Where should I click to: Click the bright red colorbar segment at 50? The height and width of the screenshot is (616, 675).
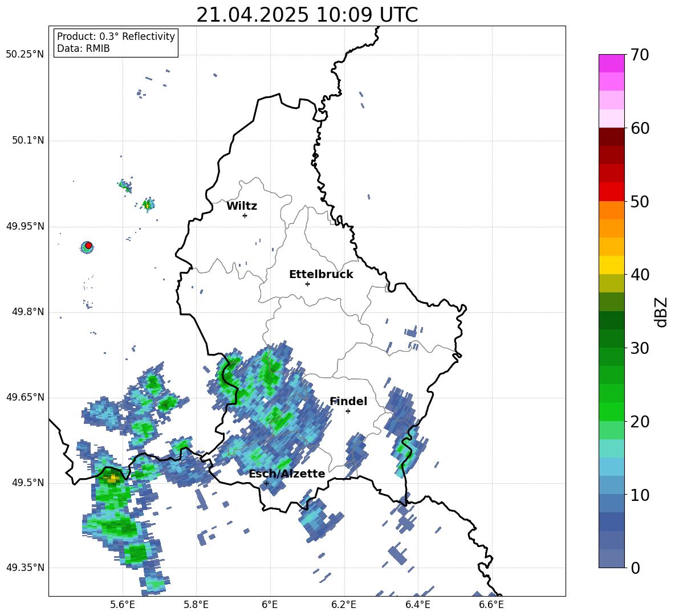point(611,192)
